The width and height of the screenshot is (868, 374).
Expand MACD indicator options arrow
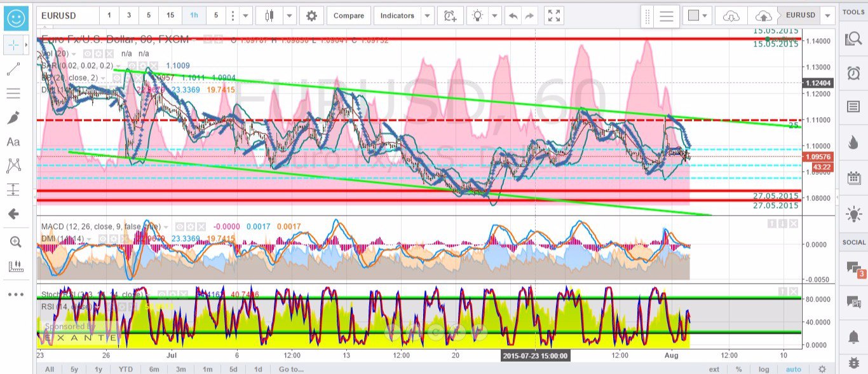[167, 226]
